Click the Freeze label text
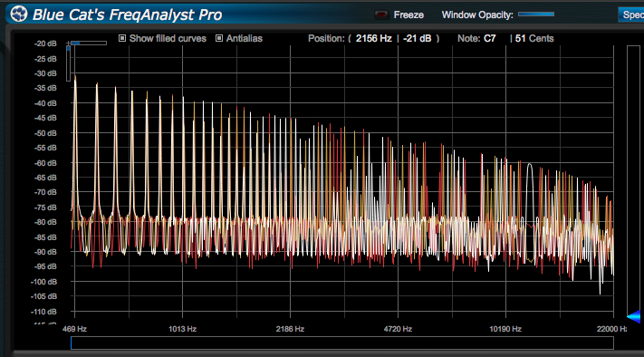The image size is (644, 357). coord(409,14)
